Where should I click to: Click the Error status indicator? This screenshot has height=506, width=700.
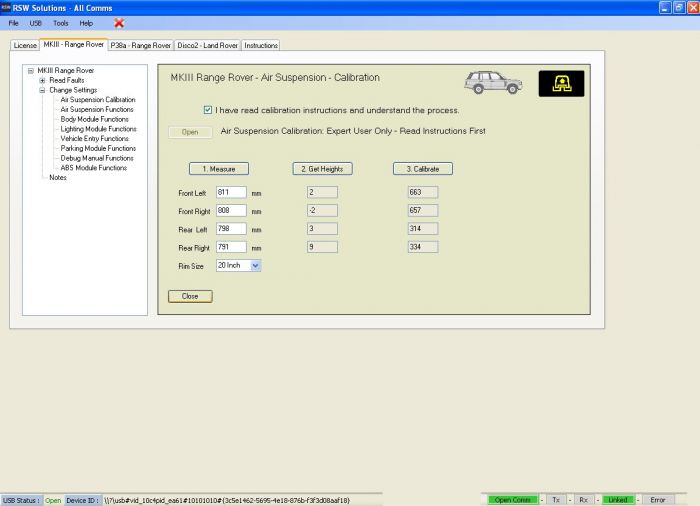tap(658, 500)
